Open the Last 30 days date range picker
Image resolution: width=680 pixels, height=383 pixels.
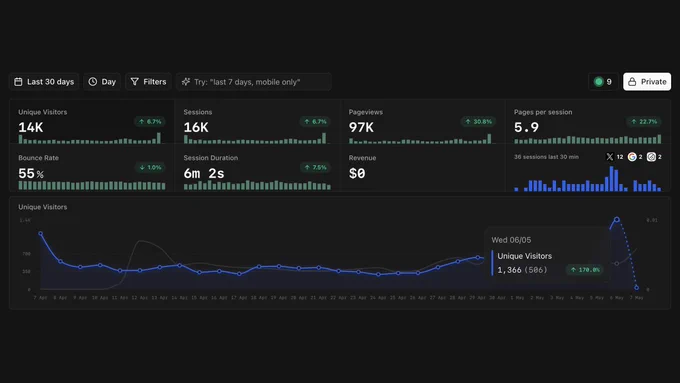[x=44, y=82]
